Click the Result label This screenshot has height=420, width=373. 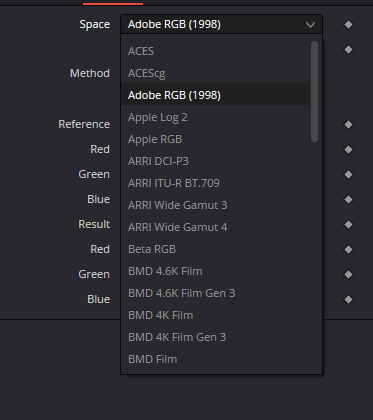tap(94, 224)
